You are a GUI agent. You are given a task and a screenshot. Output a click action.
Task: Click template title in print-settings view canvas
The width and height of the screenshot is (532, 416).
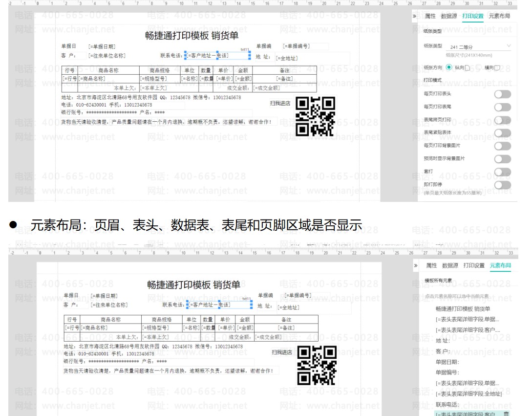click(x=192, y=36)
